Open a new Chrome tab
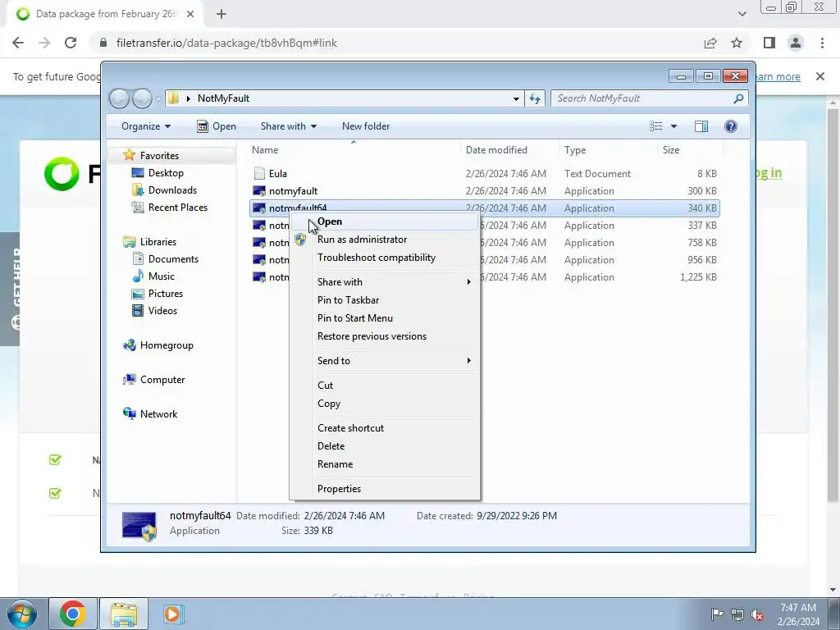The image size is (840, 630). [x=221, y=14]
